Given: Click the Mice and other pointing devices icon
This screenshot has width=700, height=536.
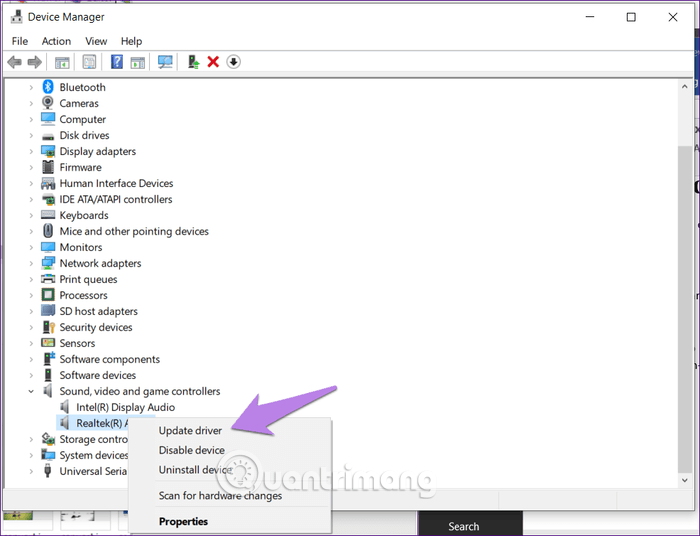Looking at the screenshot, I should click(48, 231).
